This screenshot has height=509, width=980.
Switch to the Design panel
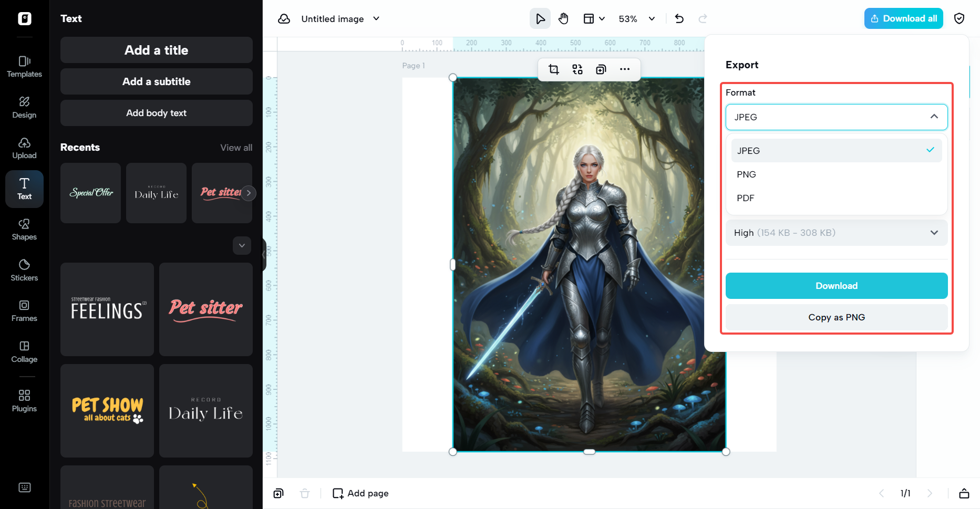click(x=24, y=107)
